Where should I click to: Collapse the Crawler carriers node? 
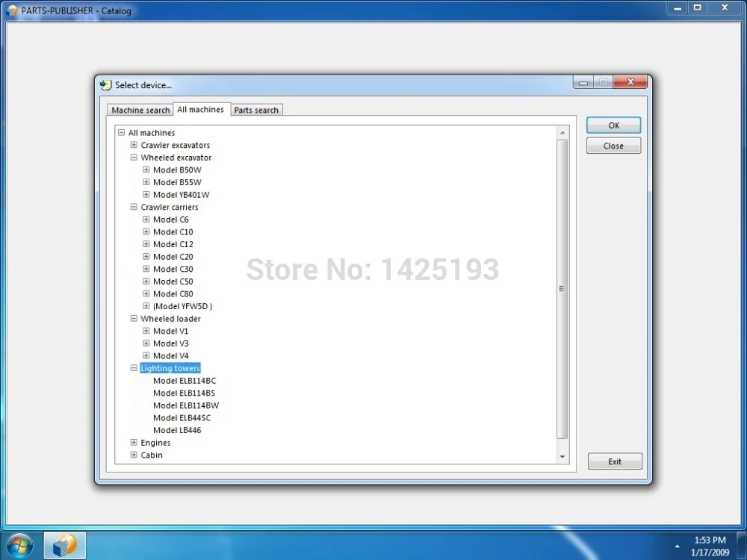click(x=134, y=207)
